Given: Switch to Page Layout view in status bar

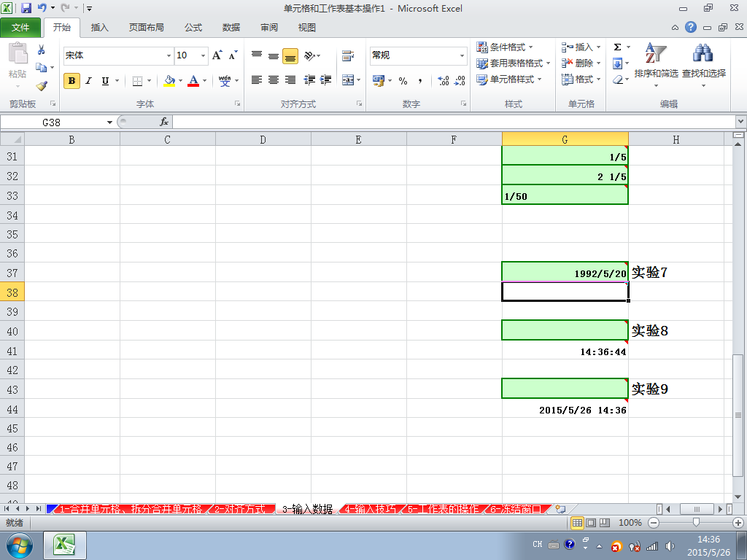Looking at the screenshot, I should point(591,523).
